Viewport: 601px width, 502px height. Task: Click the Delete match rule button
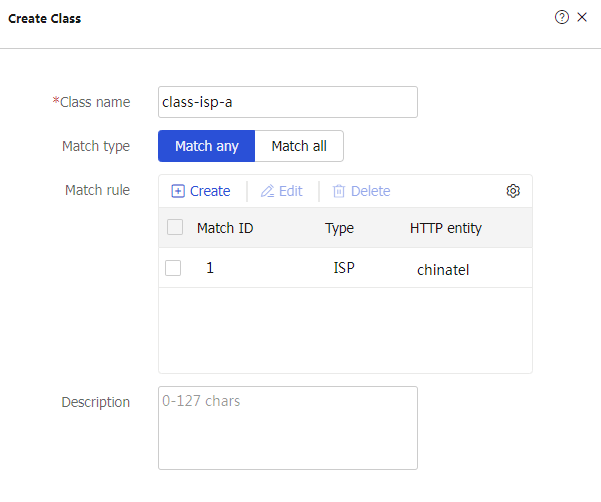(361, 191)
